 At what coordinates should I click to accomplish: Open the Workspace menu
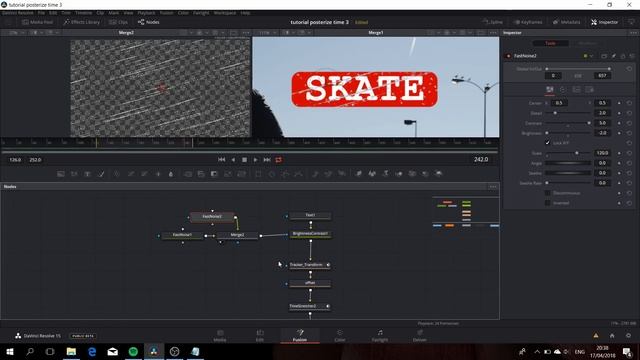tap(225, 13)
